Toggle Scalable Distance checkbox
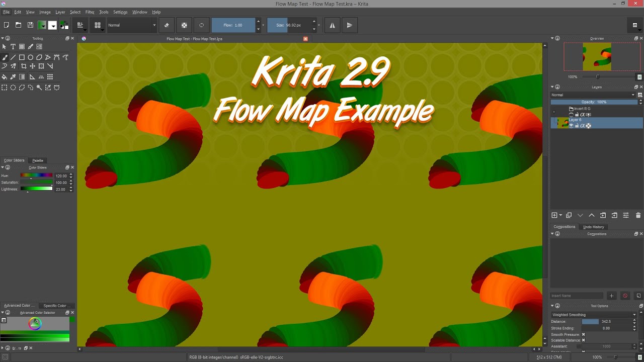Screen dimensions: 644x362 pyautogui.click(x=583, y=340)
